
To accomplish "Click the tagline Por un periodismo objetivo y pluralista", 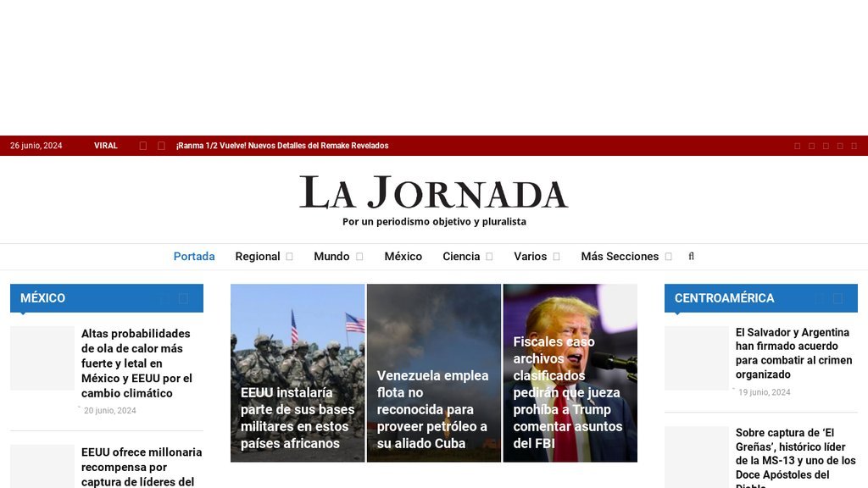I will [434, 221].
